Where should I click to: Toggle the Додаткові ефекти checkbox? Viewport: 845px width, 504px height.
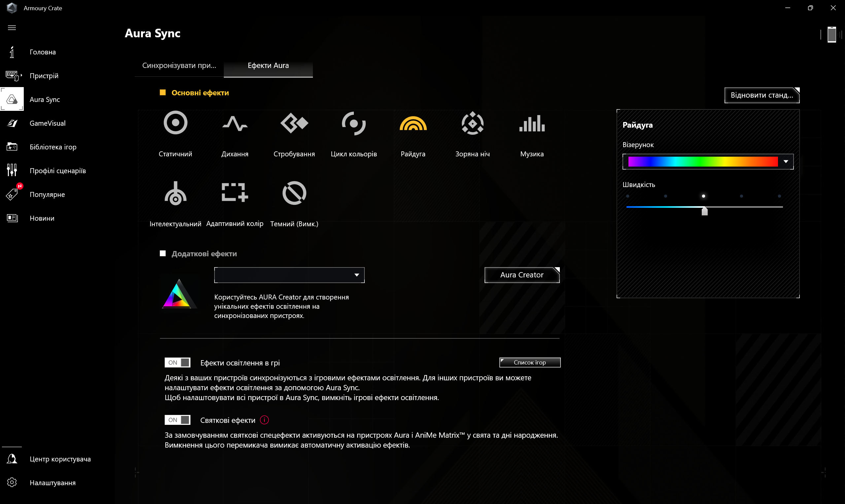(x=162, y=253)
